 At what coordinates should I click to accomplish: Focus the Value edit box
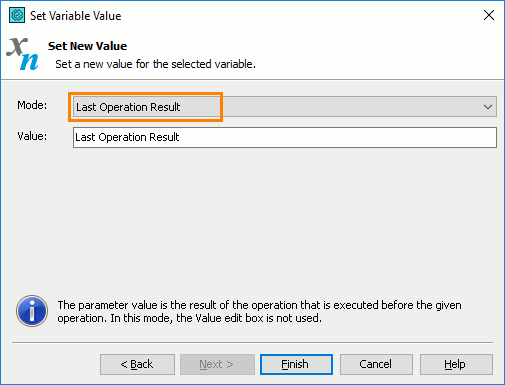click(285, 137)
